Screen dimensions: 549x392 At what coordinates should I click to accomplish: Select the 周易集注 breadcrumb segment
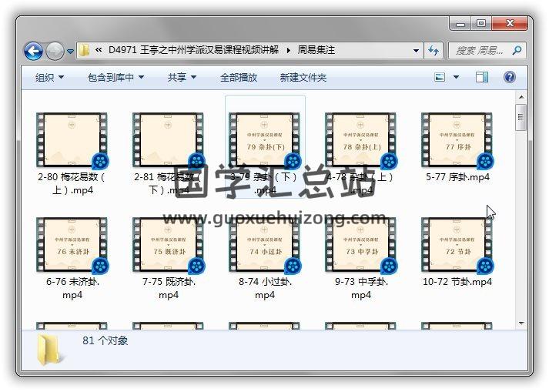pos(316,50)
